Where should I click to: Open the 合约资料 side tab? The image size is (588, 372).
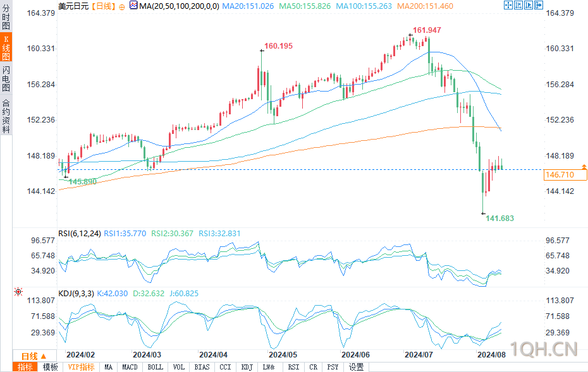[6, 116]
